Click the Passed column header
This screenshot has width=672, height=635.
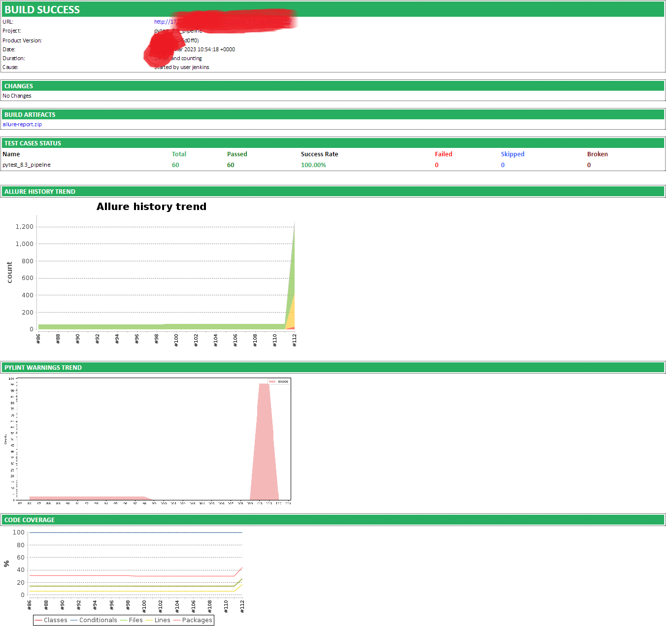(237, 154)
